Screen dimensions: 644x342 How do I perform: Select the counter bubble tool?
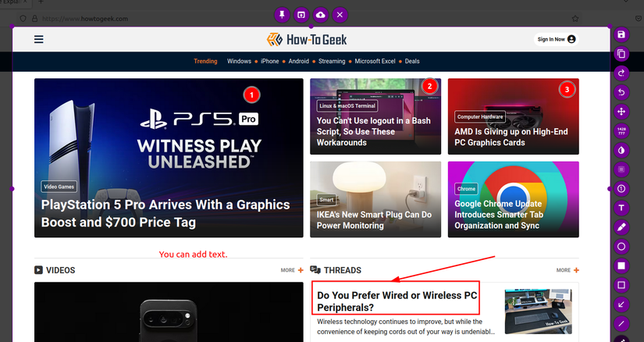click(621, 189)
